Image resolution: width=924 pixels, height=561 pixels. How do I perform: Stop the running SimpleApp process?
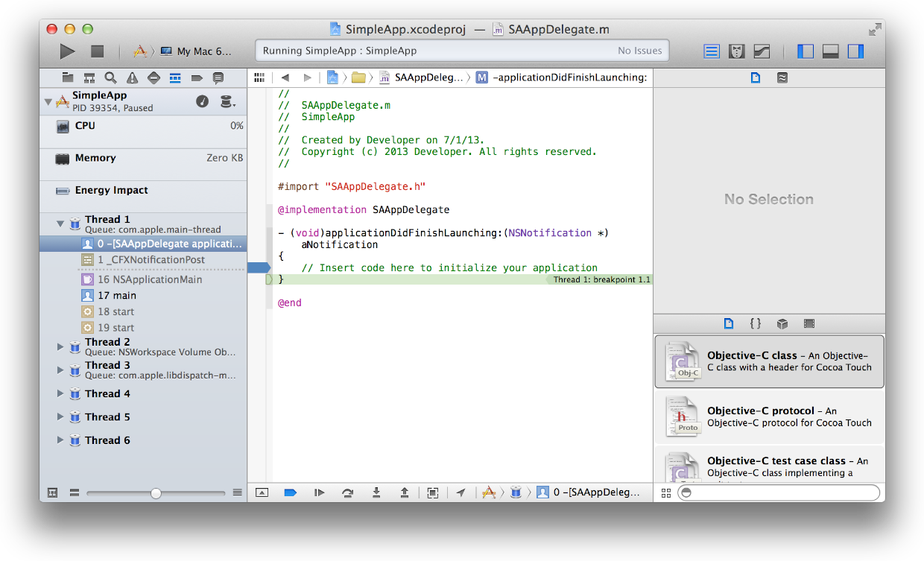point(97,51)
